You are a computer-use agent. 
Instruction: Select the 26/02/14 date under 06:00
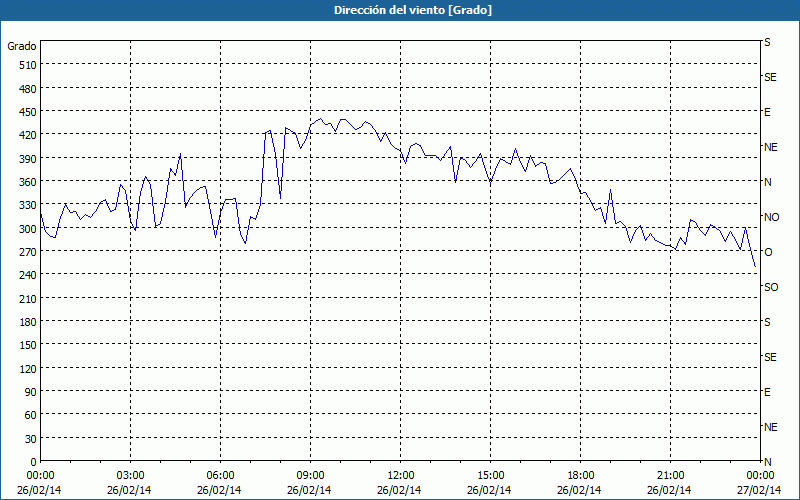tap(219, 490)
